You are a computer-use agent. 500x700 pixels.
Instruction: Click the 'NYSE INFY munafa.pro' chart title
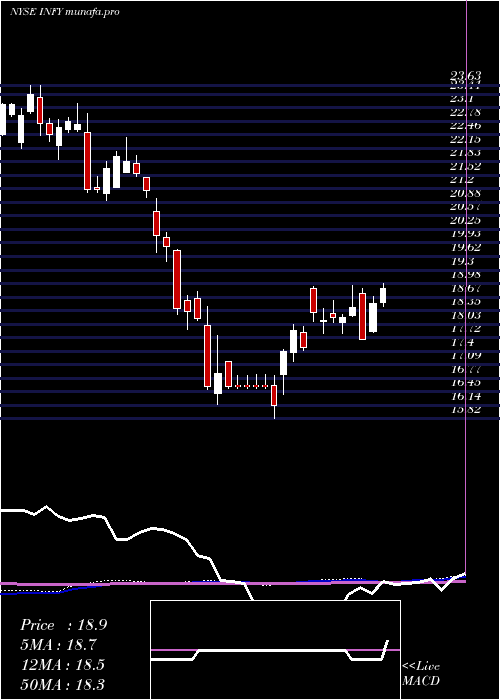[65, 12]
